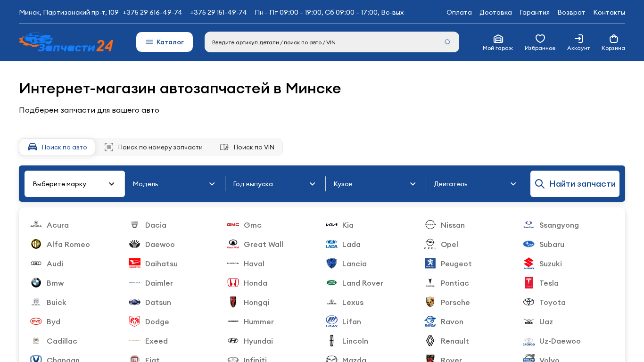Click the search magnifier icon
The height and width of the screenshot is (362, 644).
point(447,42)
